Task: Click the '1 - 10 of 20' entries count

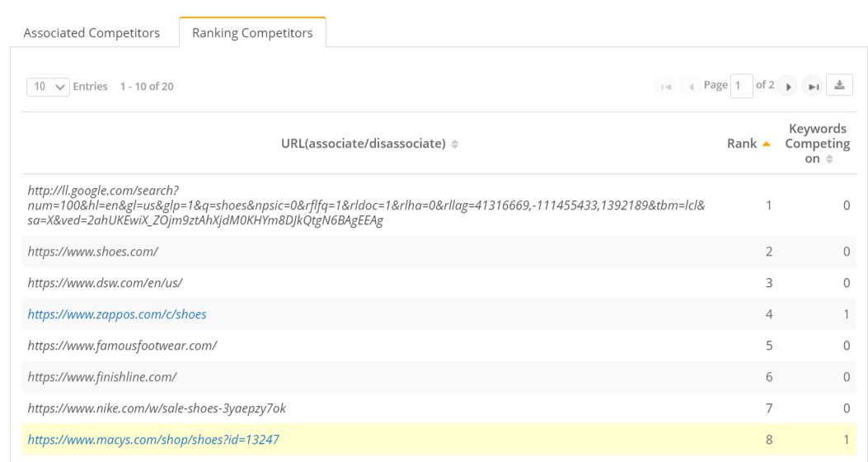Action: point(147,87)
